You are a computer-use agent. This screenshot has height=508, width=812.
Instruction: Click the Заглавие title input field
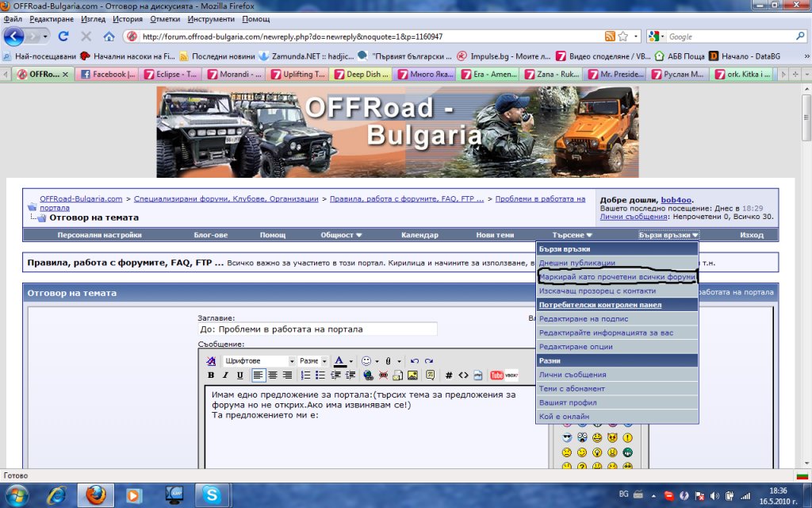click(x=317, y=329)
